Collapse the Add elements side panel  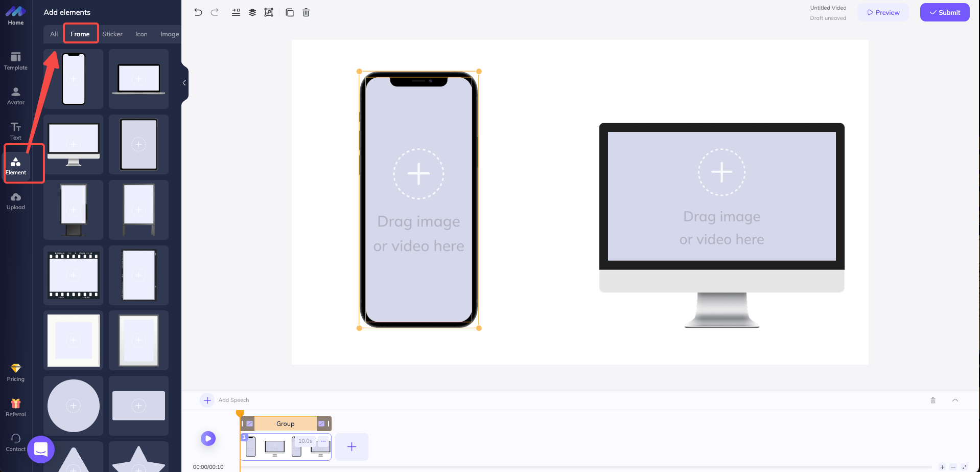pyautogui.click(x=184, y=83)
